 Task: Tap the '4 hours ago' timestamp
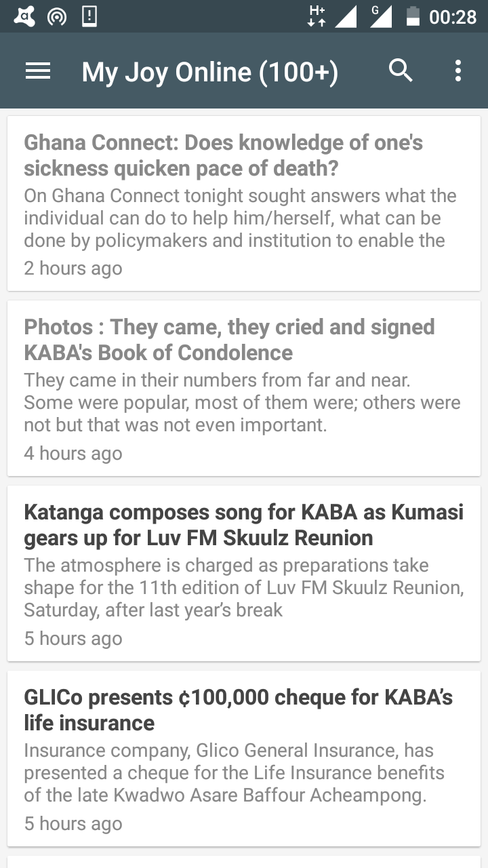tap(73, 453)
